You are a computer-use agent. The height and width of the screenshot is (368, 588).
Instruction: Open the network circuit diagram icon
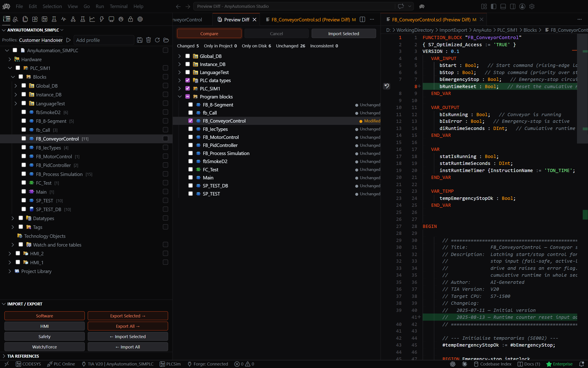click(45, 19)
